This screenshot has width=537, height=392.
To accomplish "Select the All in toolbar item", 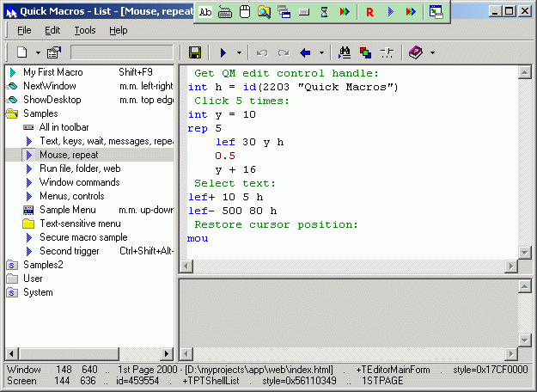I will (x=64, y=127).
